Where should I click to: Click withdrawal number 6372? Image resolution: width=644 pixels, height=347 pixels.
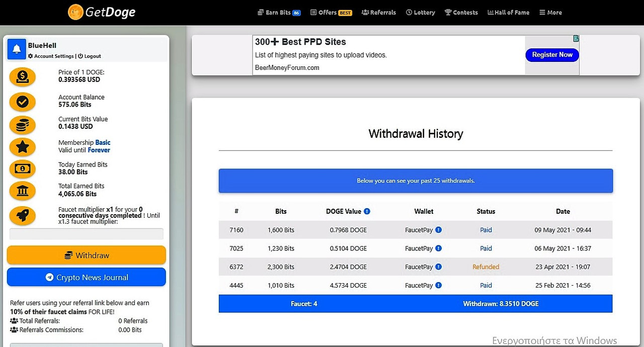click(x=236, y=267)
